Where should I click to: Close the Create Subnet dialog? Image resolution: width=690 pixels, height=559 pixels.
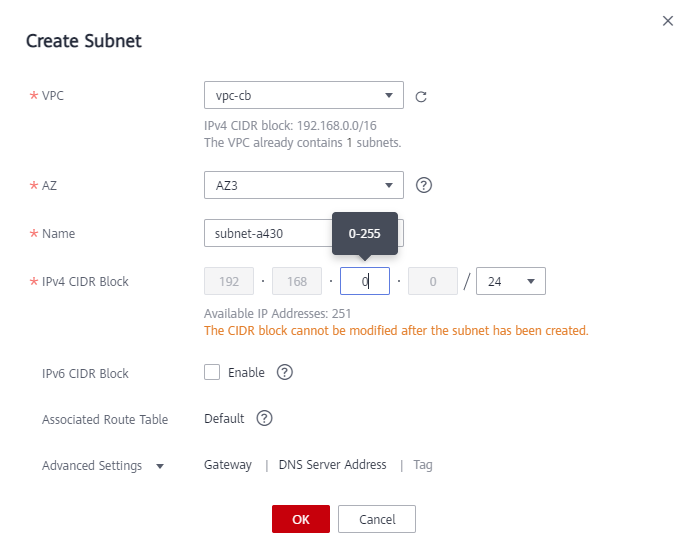coord(668,21)
